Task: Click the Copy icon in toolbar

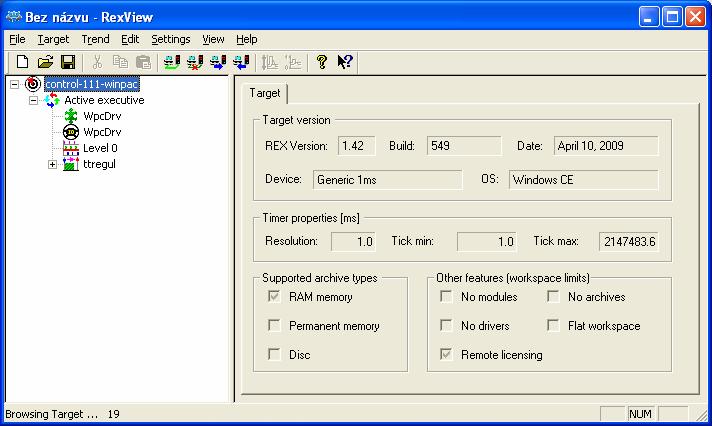Action: pyautogui.click(x=120, y=62)
